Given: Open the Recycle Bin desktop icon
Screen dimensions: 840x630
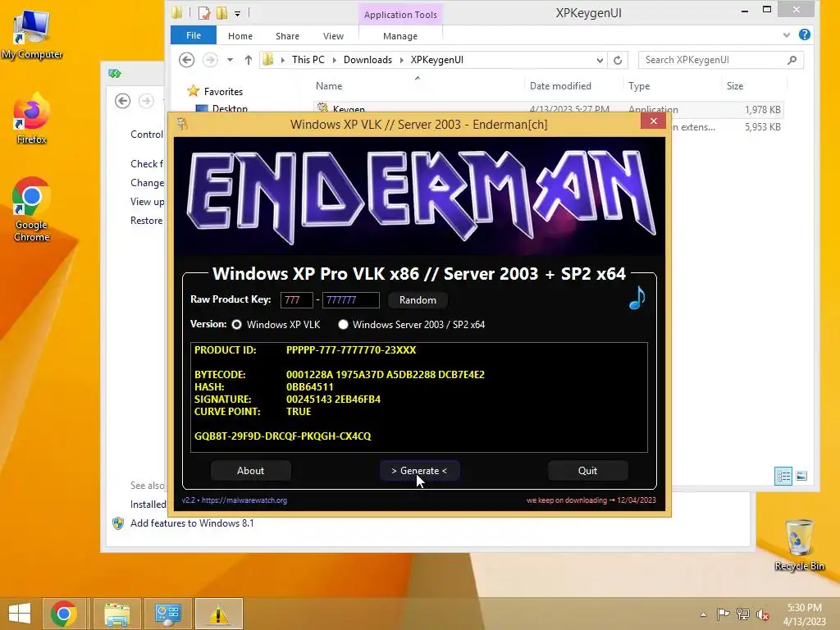Looking at the screenshot, I should click(x=799, y=545).
